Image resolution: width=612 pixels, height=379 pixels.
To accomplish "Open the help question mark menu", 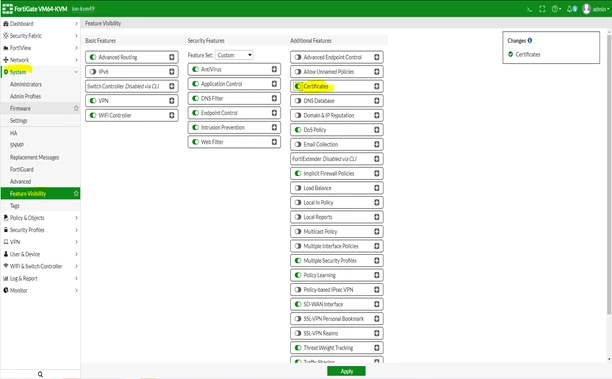I will (556, 9).
